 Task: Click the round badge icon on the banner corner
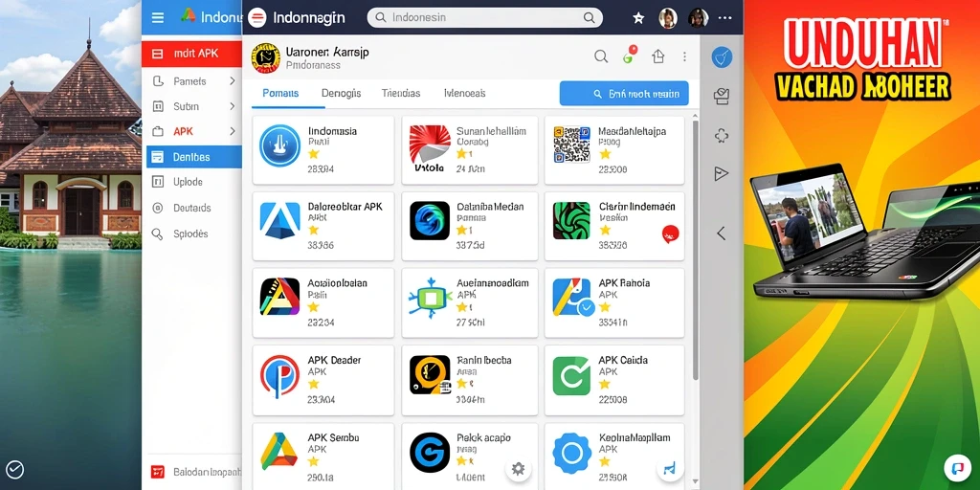point(957,467)
